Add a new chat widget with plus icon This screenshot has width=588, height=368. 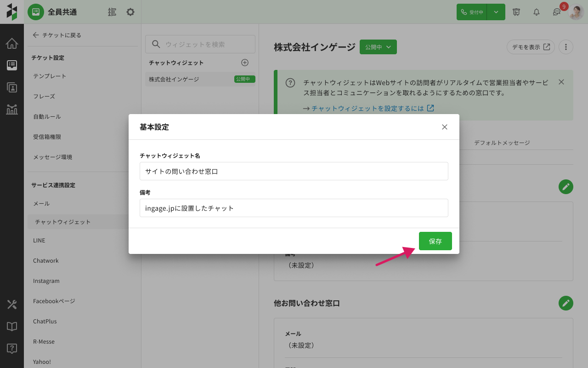245,63
